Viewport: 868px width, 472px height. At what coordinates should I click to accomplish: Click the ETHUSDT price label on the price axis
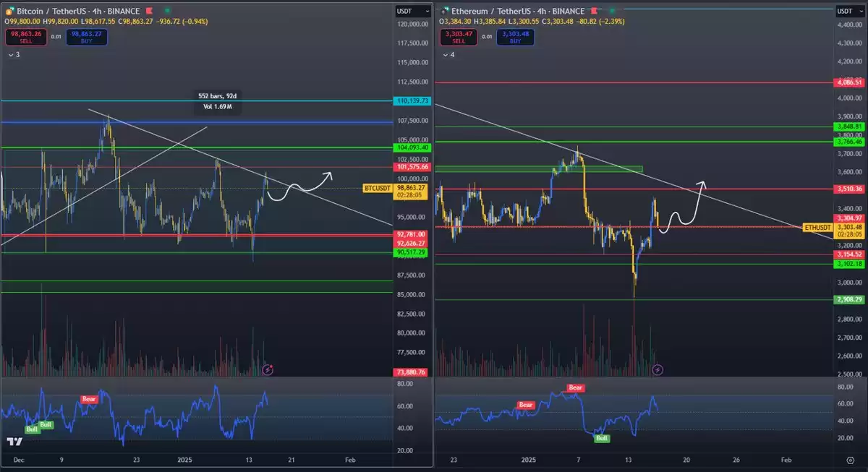coord(819,227)
